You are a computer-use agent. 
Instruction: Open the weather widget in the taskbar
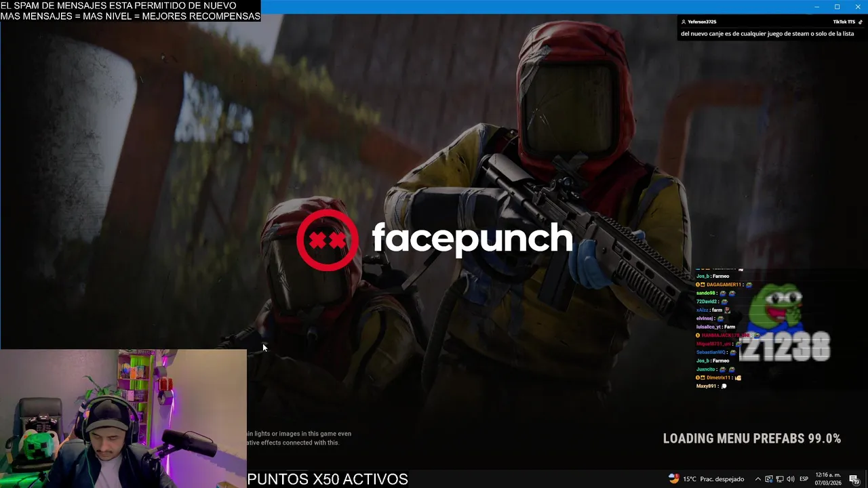tap(706, 479)
